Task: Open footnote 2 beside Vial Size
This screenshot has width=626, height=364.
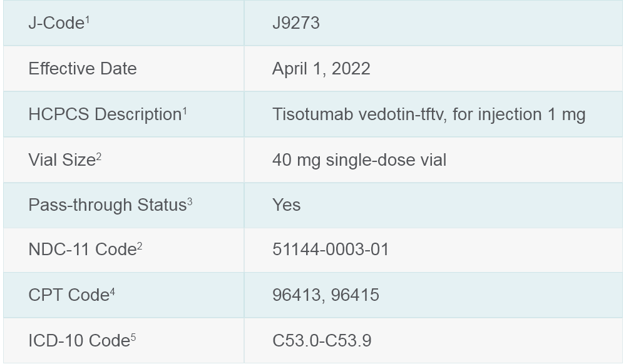Action: point(99,156)
